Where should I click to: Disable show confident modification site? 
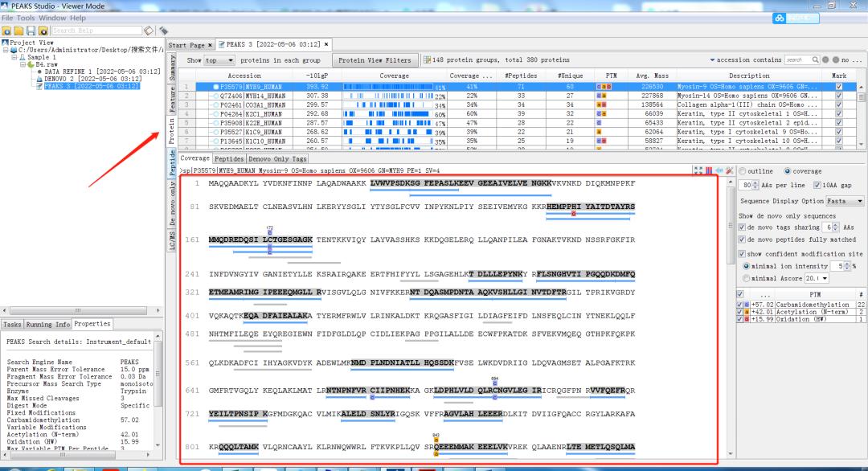pos(742,254)
